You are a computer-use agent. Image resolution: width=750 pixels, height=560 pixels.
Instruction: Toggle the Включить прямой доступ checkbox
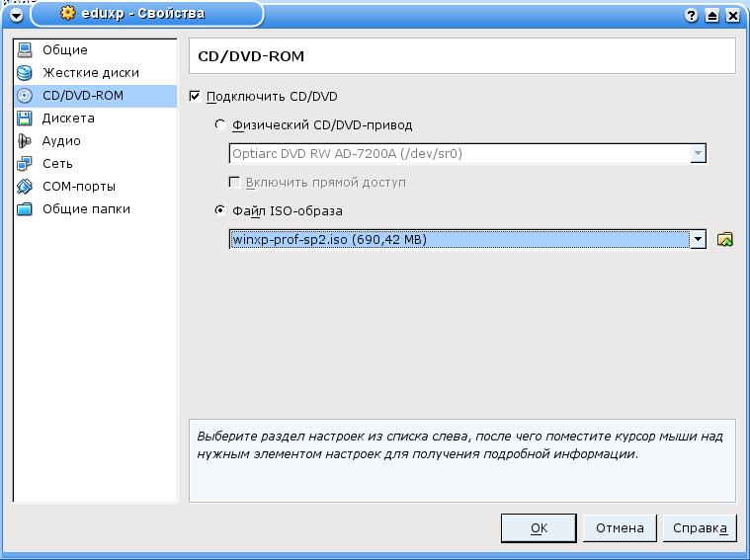(x=234, y=182)
